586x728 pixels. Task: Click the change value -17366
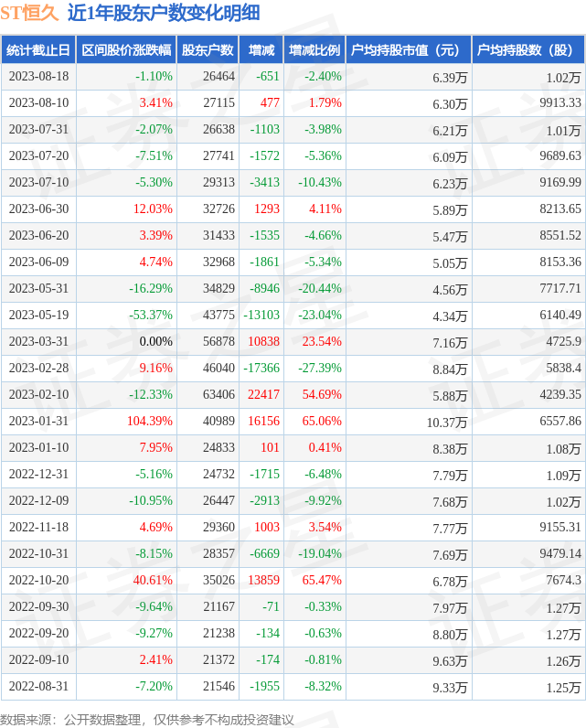(x=261, y=368)
